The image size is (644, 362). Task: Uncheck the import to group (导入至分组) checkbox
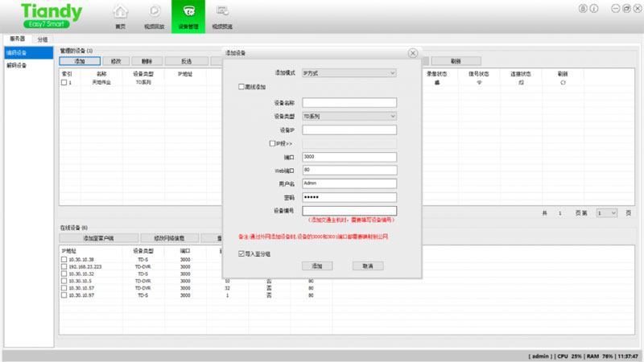pos(242,253)
